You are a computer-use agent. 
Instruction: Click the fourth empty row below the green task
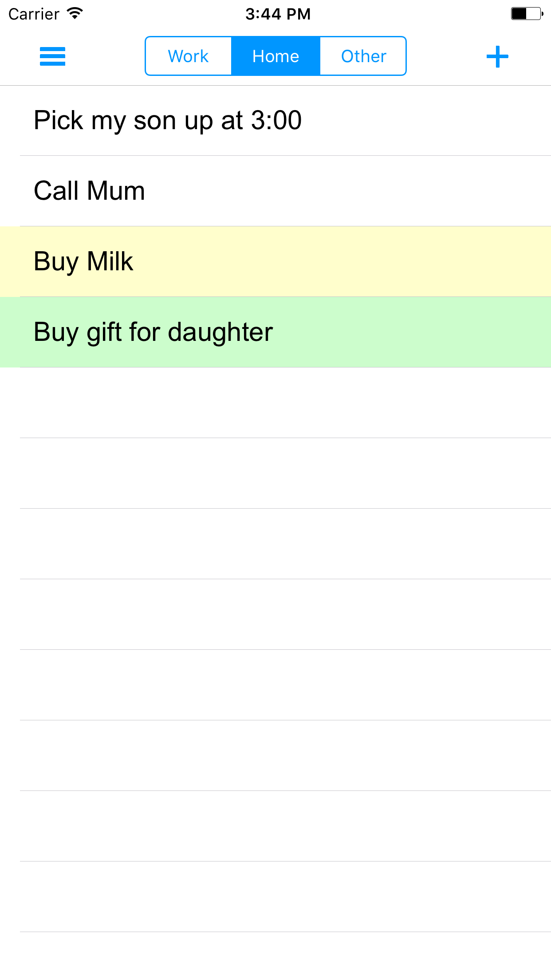click(x=275, y=614)
